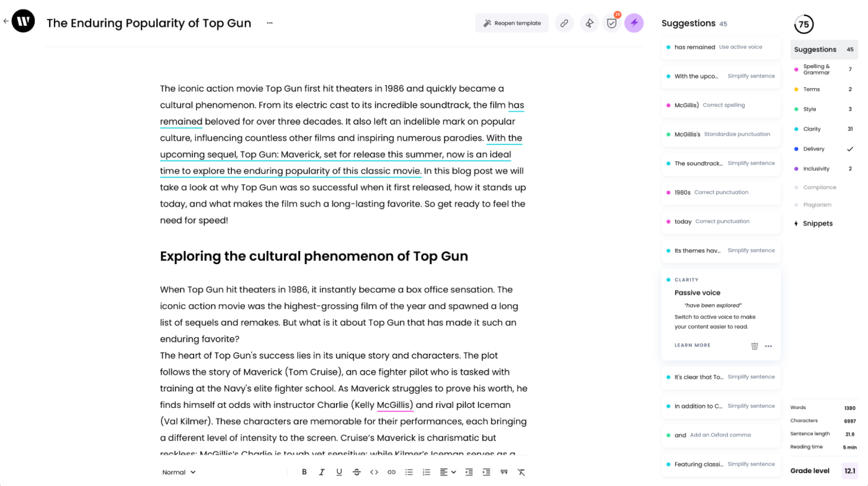Viewport: 868px width, 486px height.
Task: Open more options on the Passive voice card
Action: tap(769, 346)
